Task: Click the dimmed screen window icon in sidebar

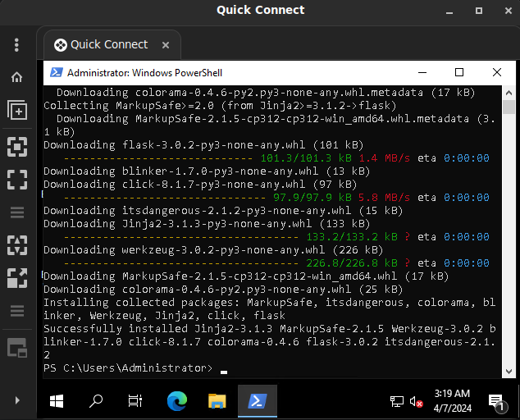Action: (17, 348)
